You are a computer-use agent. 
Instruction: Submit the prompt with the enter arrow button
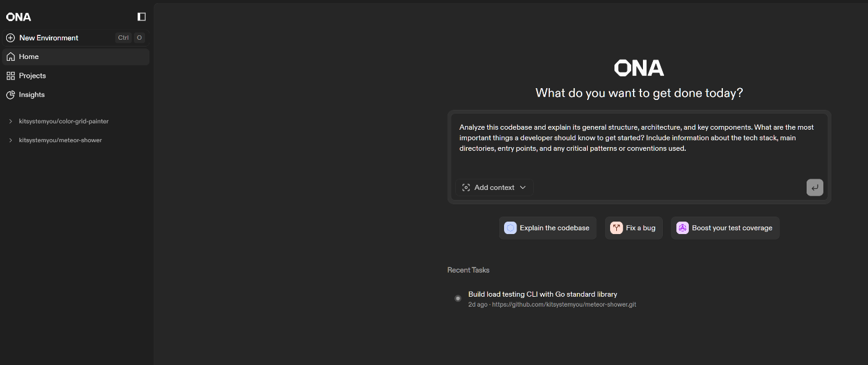click(815, 187)
